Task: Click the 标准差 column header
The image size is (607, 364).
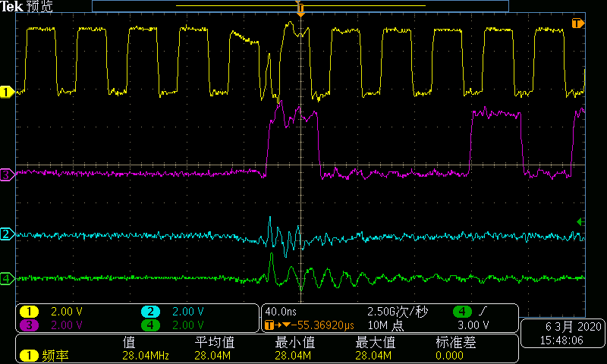Action: coord(456,342)
